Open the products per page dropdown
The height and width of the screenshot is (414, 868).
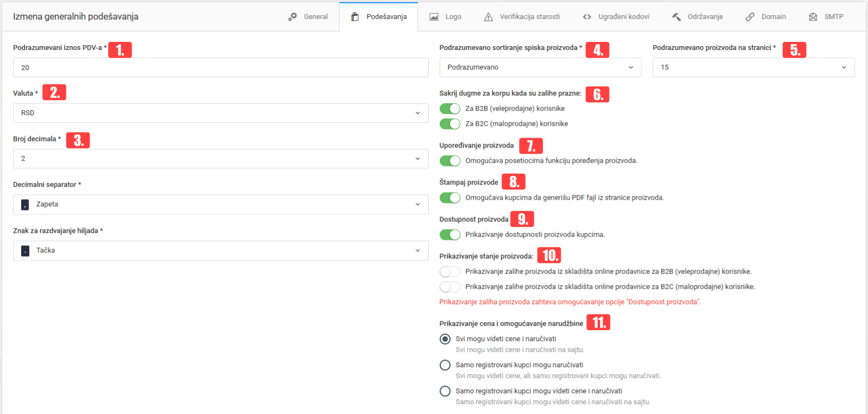coord(753,67)
